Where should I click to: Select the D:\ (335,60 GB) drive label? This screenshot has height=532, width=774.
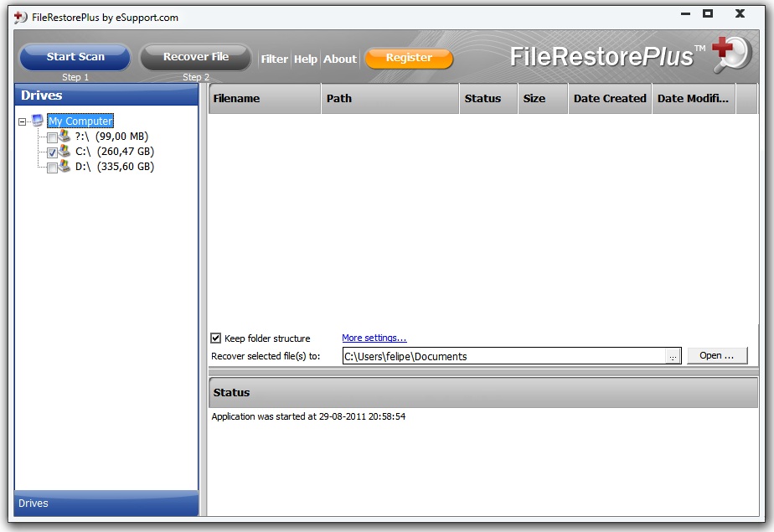pyautogui.click(x=115, y=167)
